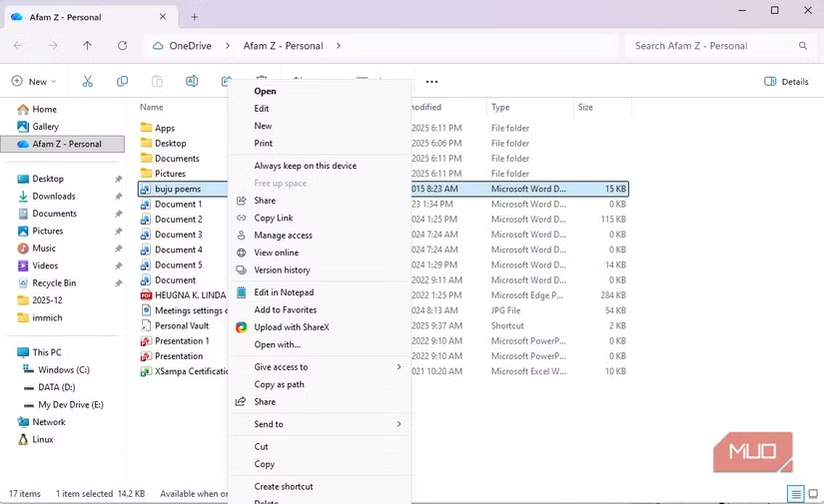Open Linux in the navigation pane

point(43,439)
